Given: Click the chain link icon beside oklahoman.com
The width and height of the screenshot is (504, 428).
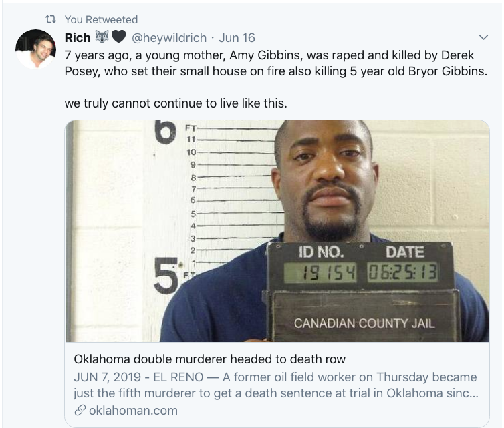Looking at the screenshot, I should tap(80, 411).
